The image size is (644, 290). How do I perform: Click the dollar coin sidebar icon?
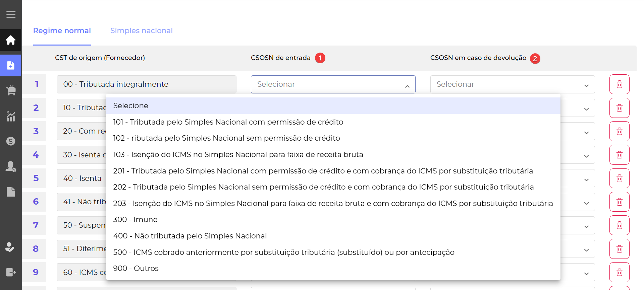pos(11,141)
